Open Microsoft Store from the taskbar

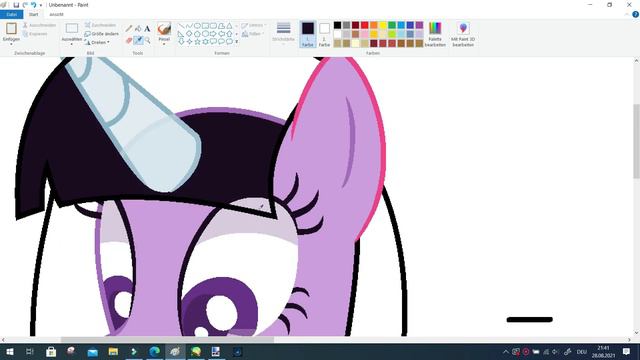51,351
